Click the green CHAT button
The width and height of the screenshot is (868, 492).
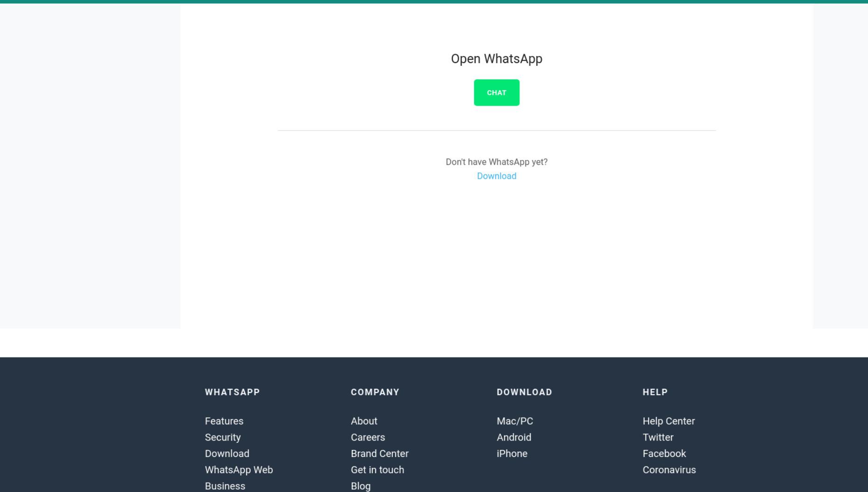497,93
